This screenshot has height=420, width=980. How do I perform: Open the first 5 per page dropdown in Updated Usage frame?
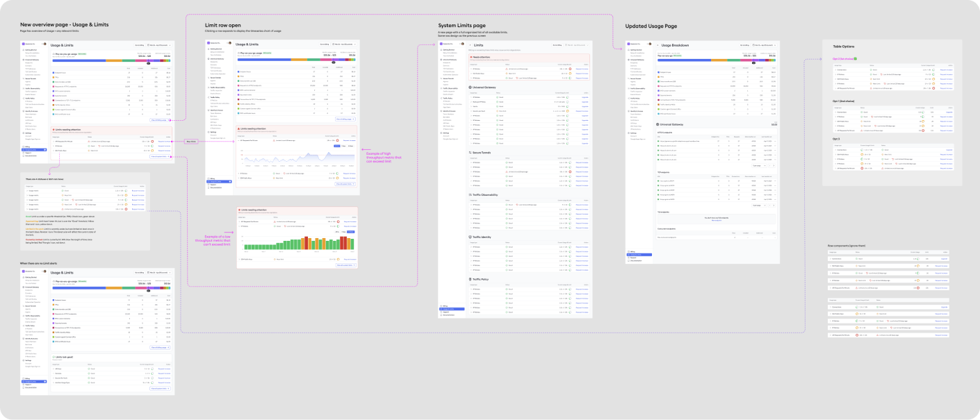coord(758,165)
